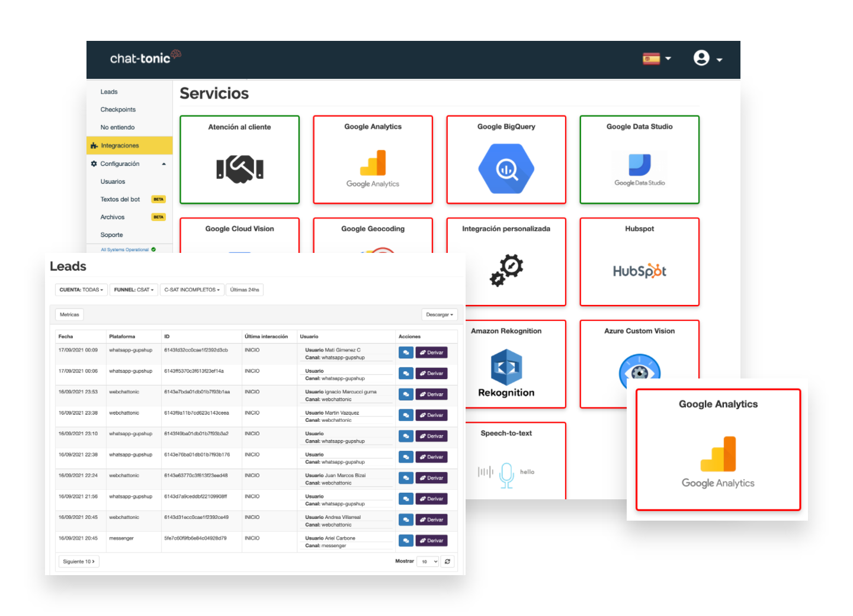Open the Google Data Studio service card
This screenshot has height=616, width=853.
[x=640, y=159]
